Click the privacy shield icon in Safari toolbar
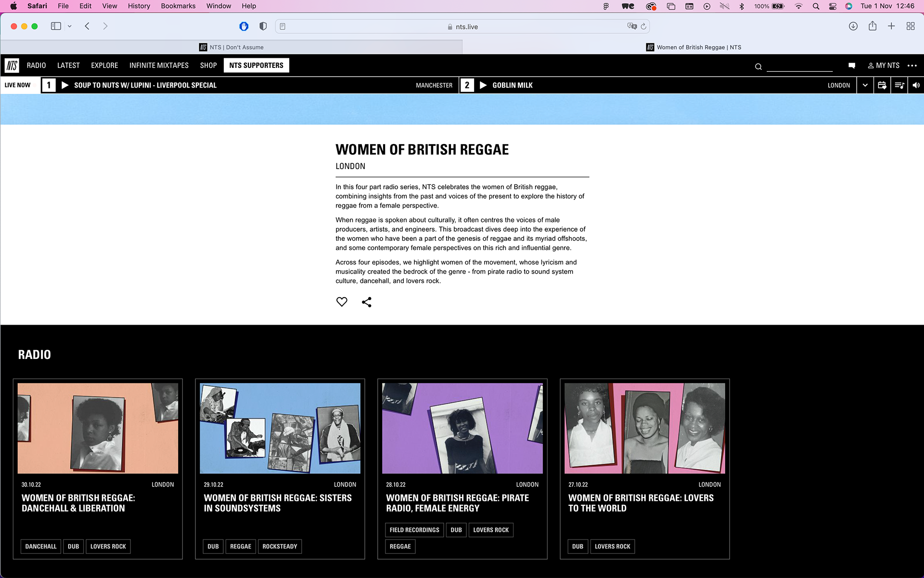Image resolution: width=924 pixels, height=578 pixels. click(263, 26)
